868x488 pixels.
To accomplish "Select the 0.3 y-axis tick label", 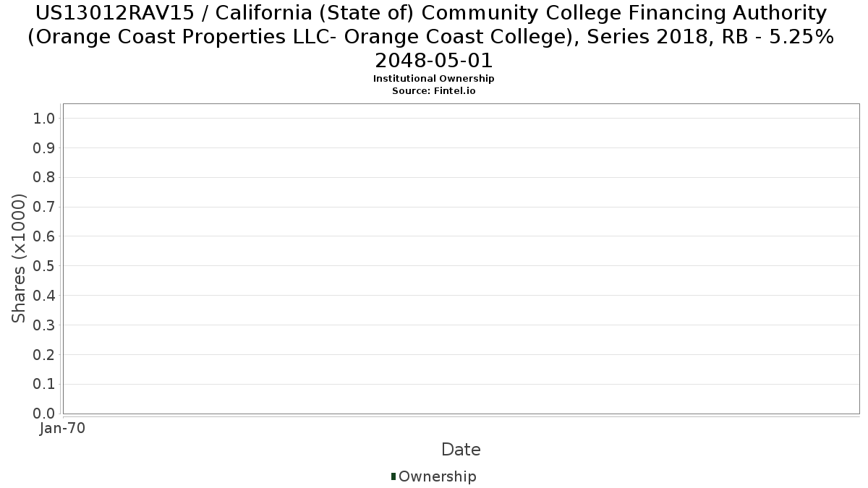I will point(44,325).
